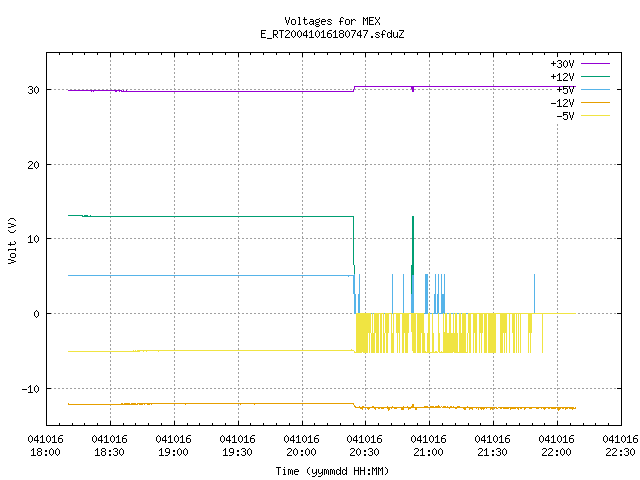Click the 'Voltages for MEX' chart title

332,21
